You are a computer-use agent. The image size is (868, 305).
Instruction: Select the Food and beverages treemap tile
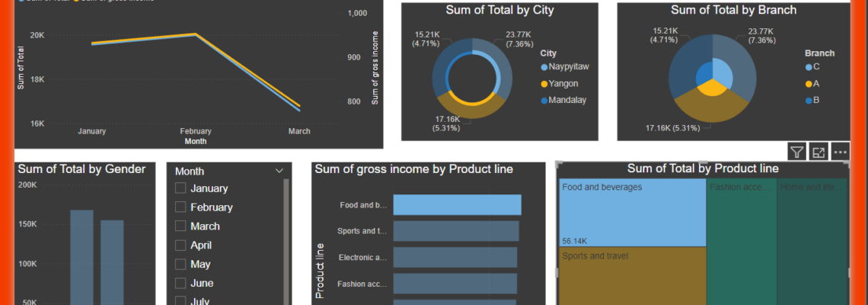tap(633, 213)
